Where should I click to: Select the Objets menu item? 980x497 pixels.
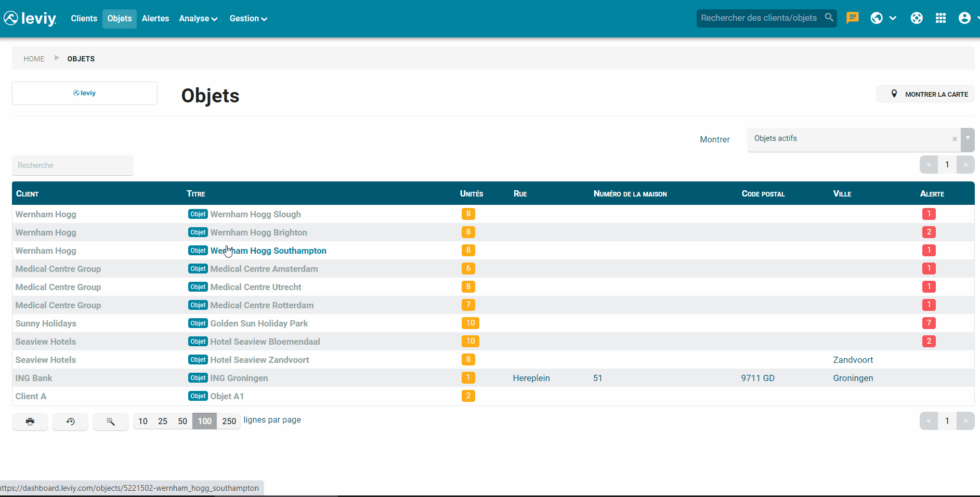(120, 19)
